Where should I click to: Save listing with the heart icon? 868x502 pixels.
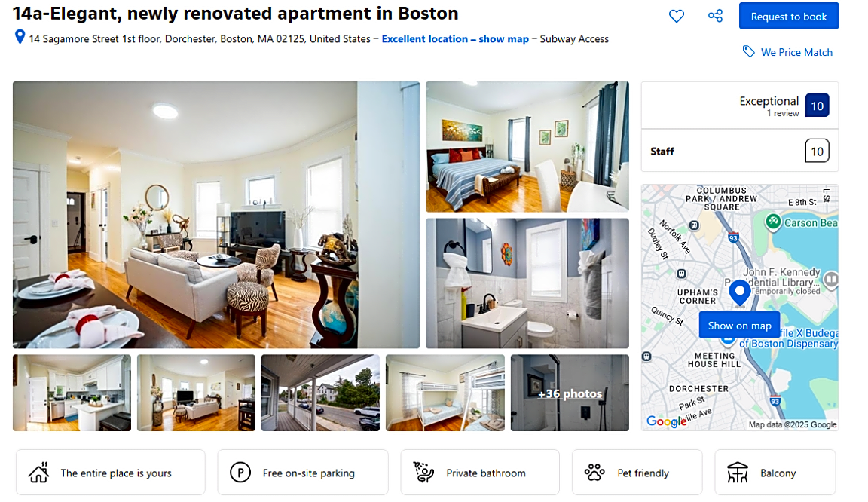[x=677, y=16]
